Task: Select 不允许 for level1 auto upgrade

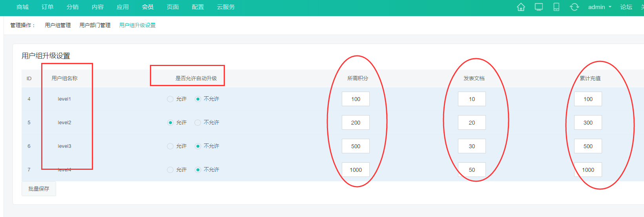Action: 198,99
